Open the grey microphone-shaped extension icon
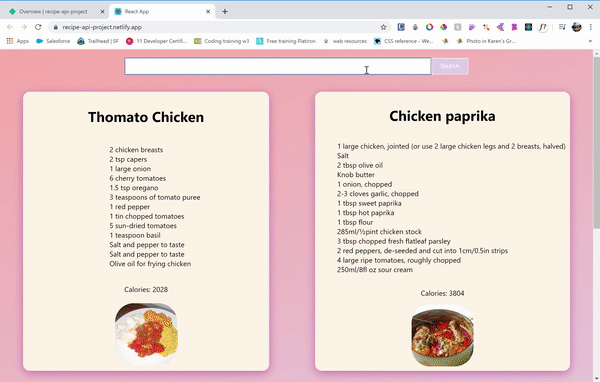600x382 pixels. pyautogui.click(x=415, y=27)
